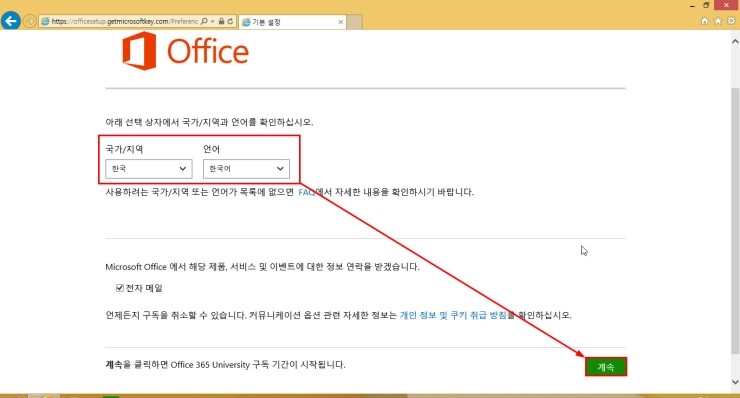740x398 pixels.
Task: Click the text "아래 선택 상자에서 국가/지역과 언어를 확인하십시오."
Action: [209, 122]
